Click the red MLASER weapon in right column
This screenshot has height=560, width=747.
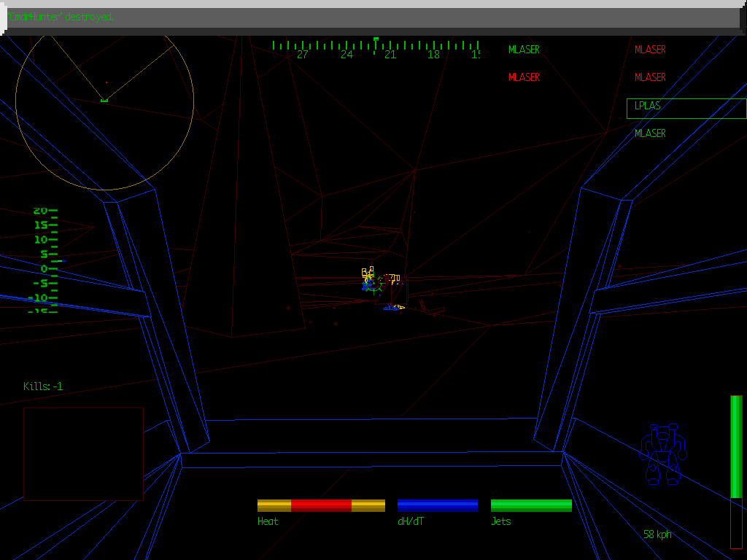(650, 50)
